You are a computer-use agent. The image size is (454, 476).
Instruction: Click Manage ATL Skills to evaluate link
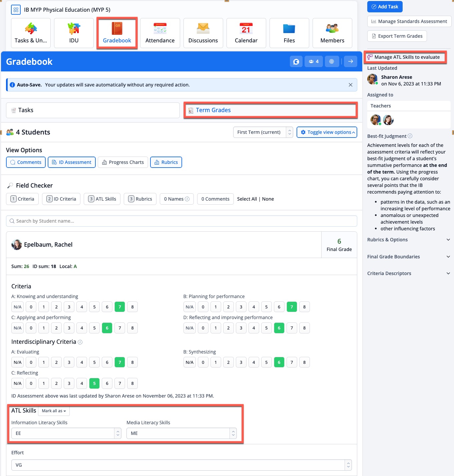[x=407, y=57]
